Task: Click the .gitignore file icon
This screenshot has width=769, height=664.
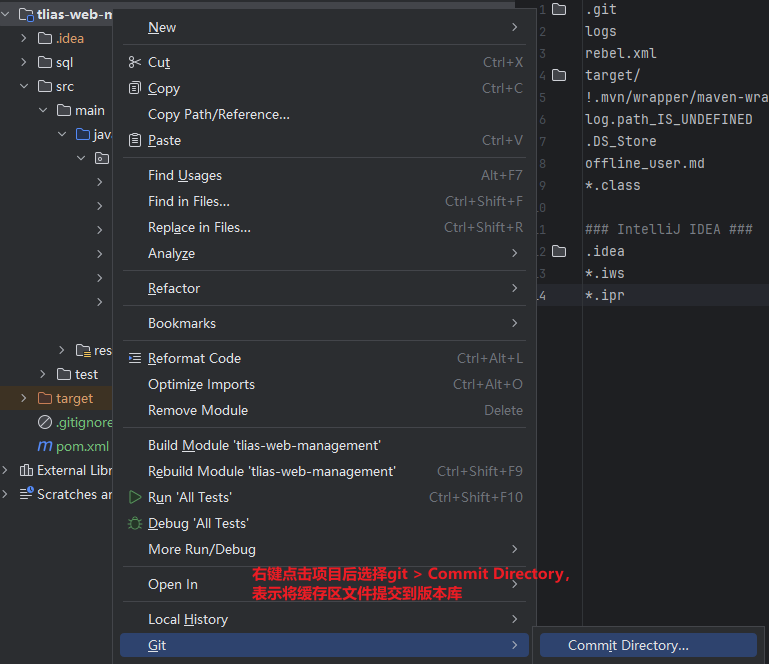Action: 45,422
